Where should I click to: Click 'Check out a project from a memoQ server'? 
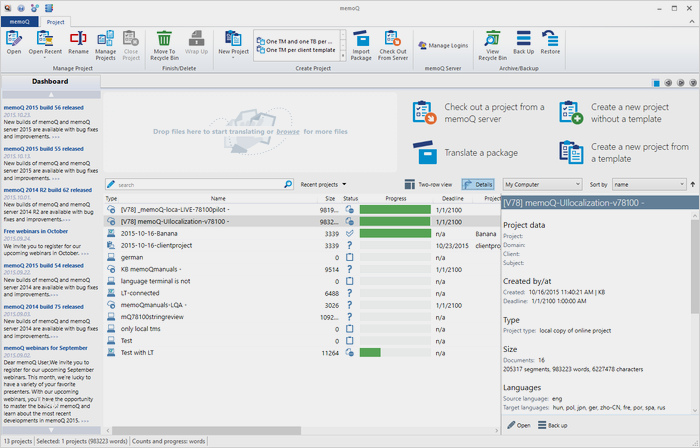pos(478,113)
